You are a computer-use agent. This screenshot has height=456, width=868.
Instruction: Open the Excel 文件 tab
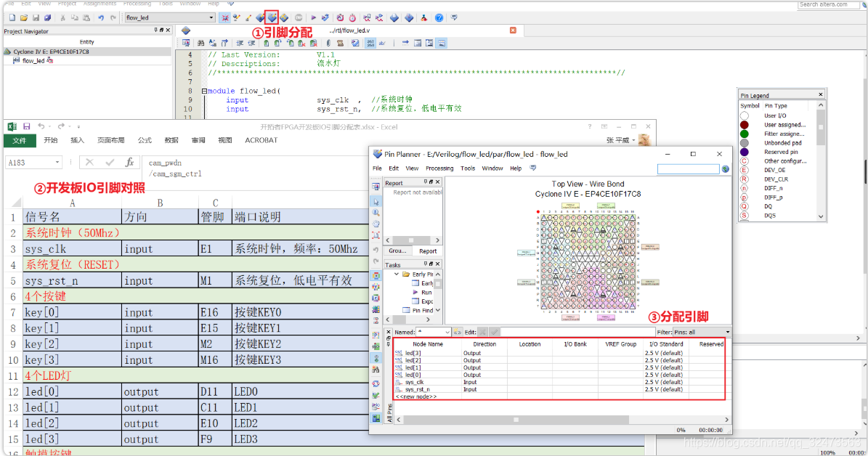(20, 141)
